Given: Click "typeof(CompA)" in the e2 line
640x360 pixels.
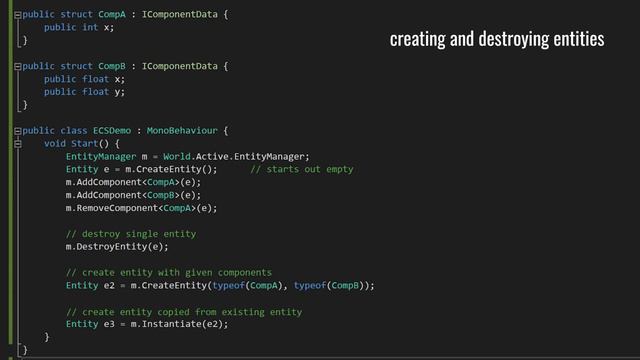Looking at the screenshot, I should (x=247, y=286).
